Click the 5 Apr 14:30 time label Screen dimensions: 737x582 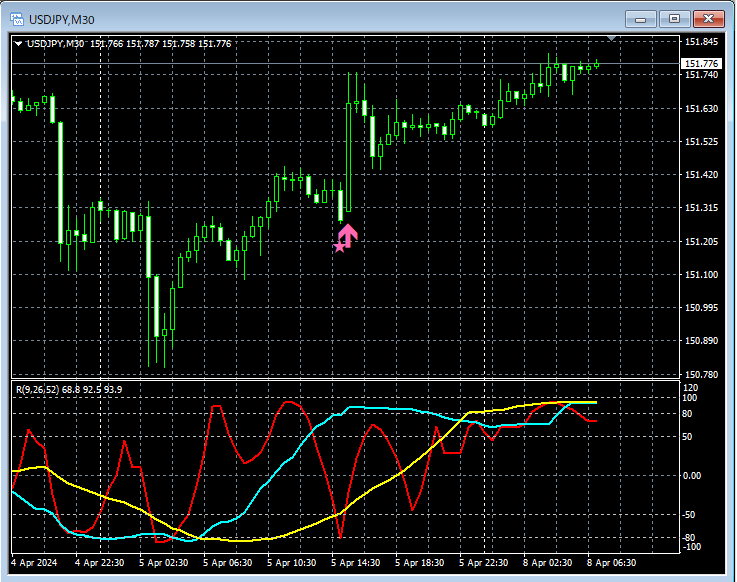pyautogui.click(x=355, y=563)
